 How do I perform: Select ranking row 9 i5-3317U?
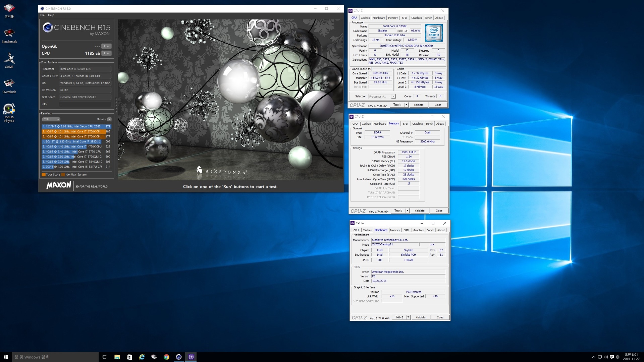tap(76, 167)
